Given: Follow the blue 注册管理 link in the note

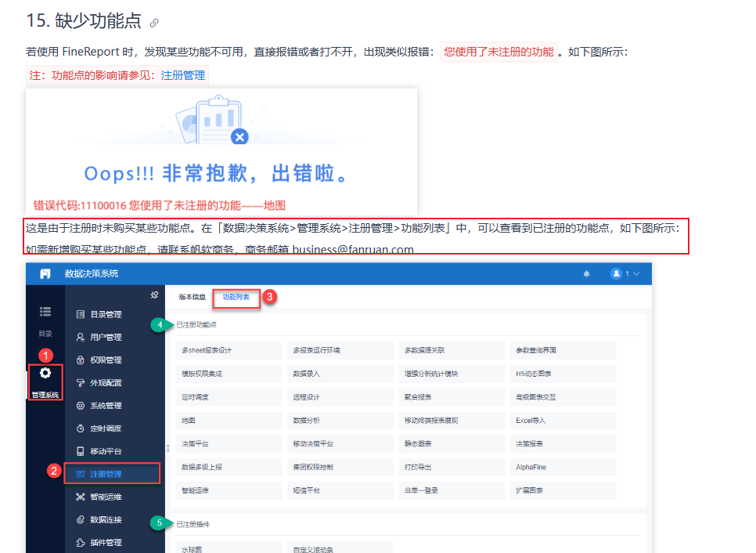Looking at the screenshot, I should tap(183, 75).
